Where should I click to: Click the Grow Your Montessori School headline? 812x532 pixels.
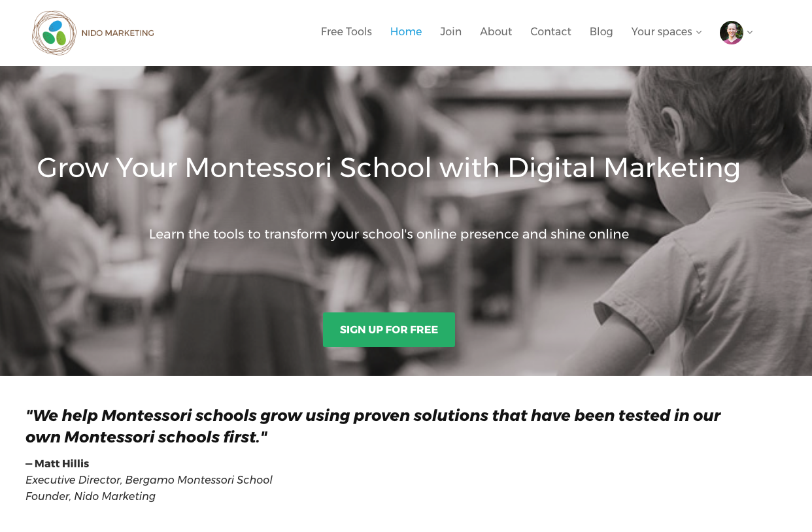(x=388, y=168)
